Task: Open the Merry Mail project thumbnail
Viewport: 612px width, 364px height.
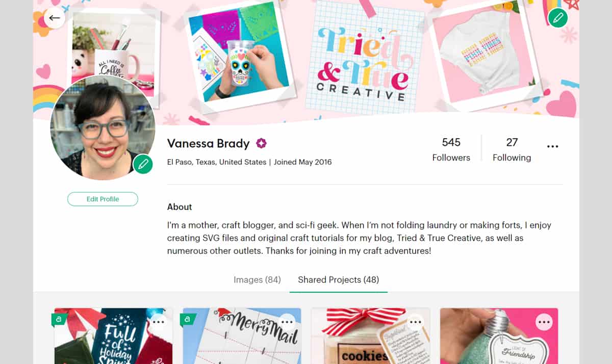Action: [x=242, y=336]
